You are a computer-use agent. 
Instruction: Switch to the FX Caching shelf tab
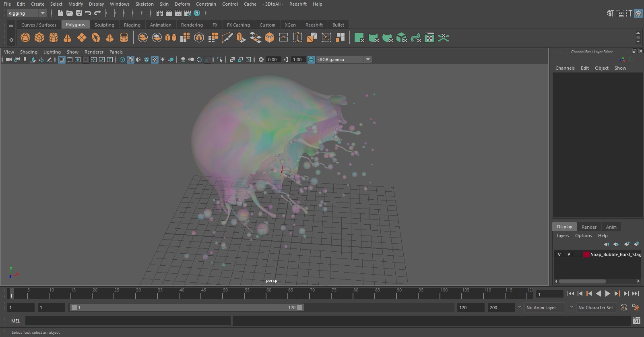238,25
